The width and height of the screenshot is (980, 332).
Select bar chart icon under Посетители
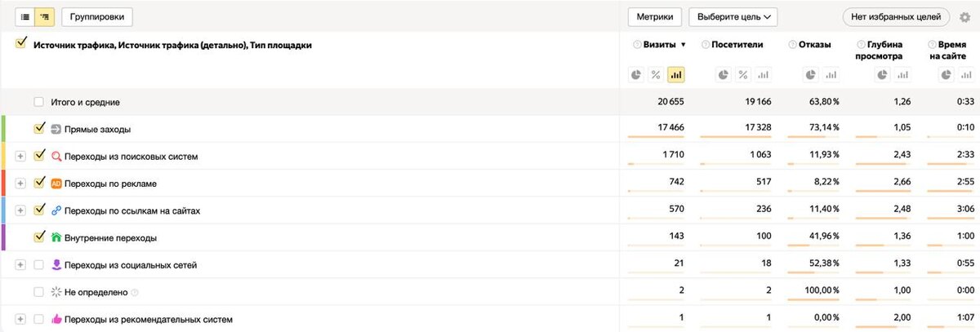point(763,75)
